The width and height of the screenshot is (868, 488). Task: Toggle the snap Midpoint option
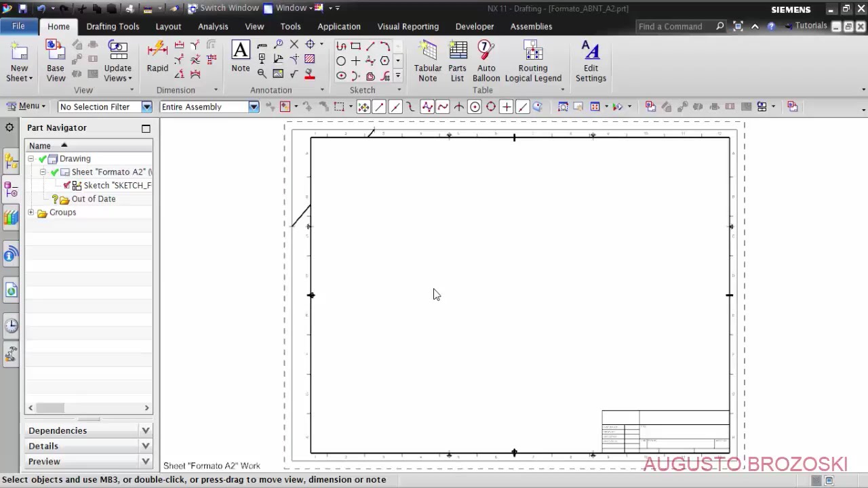pos(395,106)
